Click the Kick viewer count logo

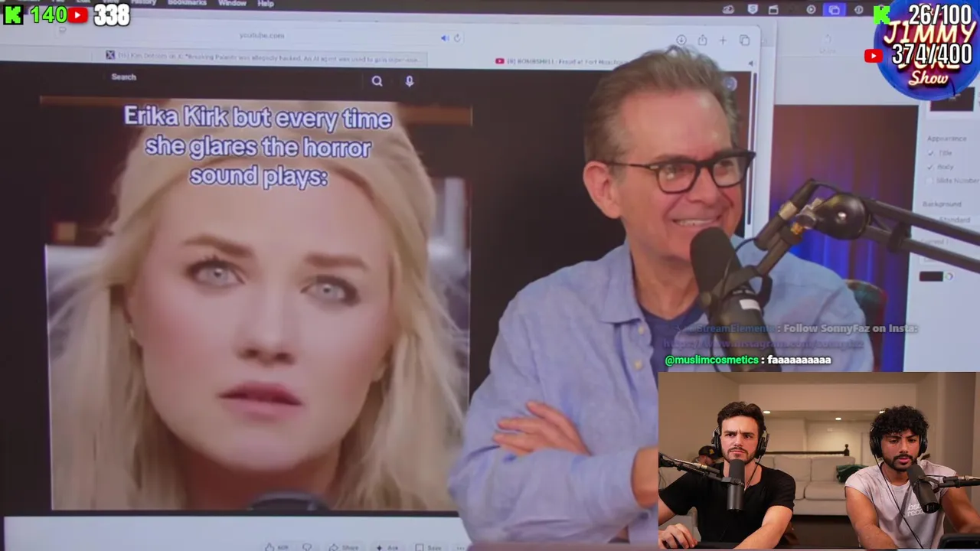[13, 14]
